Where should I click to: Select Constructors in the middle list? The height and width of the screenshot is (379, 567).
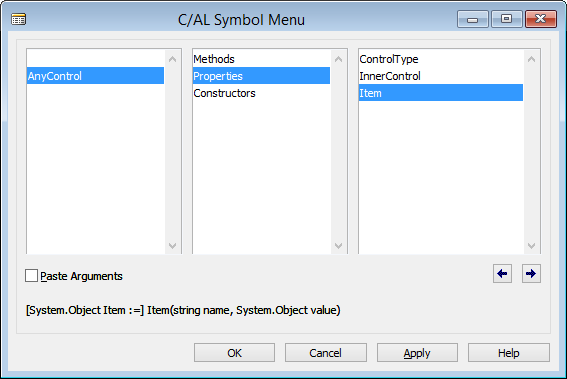coord(261,93)
